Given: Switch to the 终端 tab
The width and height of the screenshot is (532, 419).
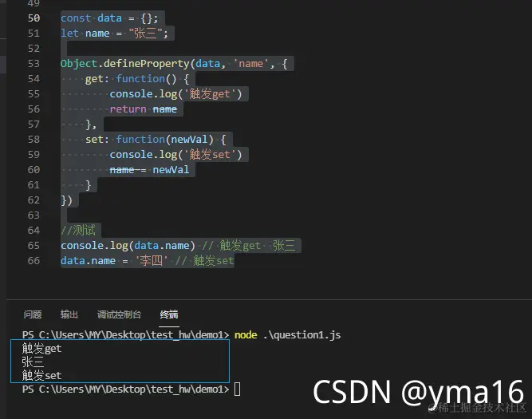Looking at the screenshot, I should pos(169,314).
